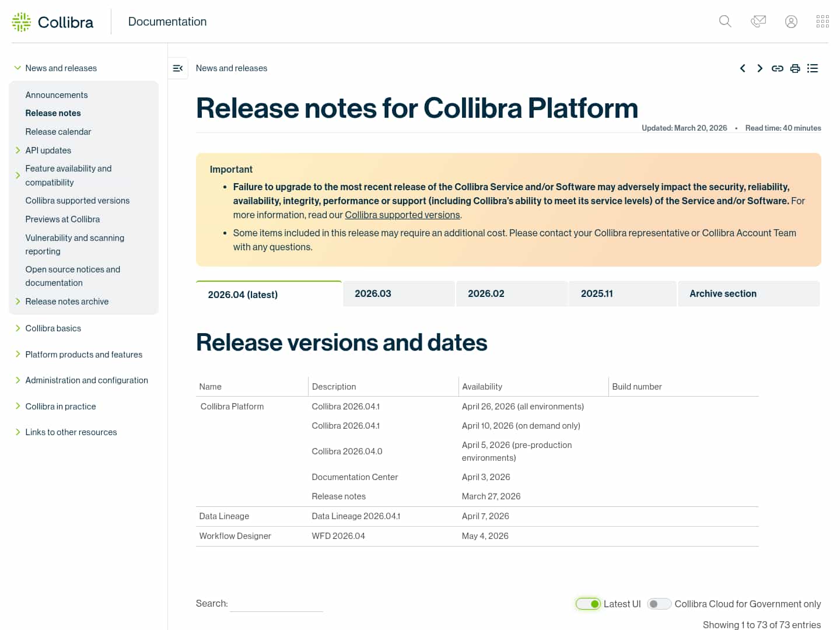The height and width of the screenshot is (630, 840).
Task: Open the apps grid icon in header
Action: (x=822, y=22)
